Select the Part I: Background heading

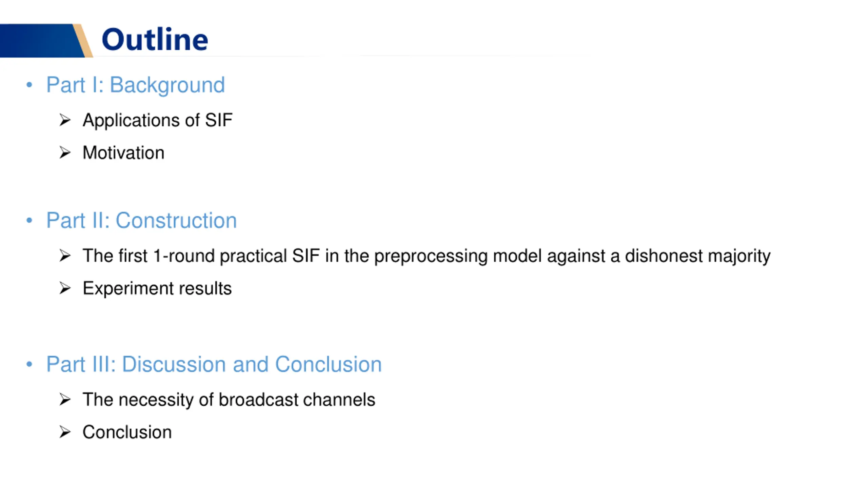[135, 85]
